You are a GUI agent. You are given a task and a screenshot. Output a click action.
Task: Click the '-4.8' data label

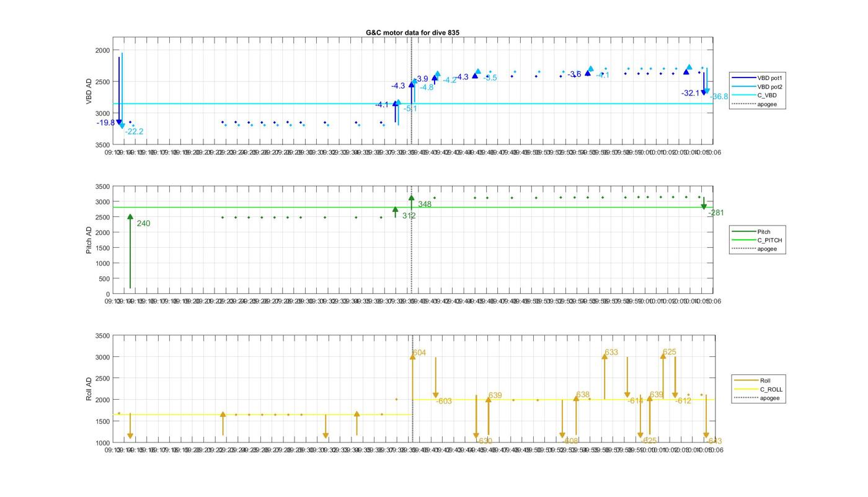point(427,87)
